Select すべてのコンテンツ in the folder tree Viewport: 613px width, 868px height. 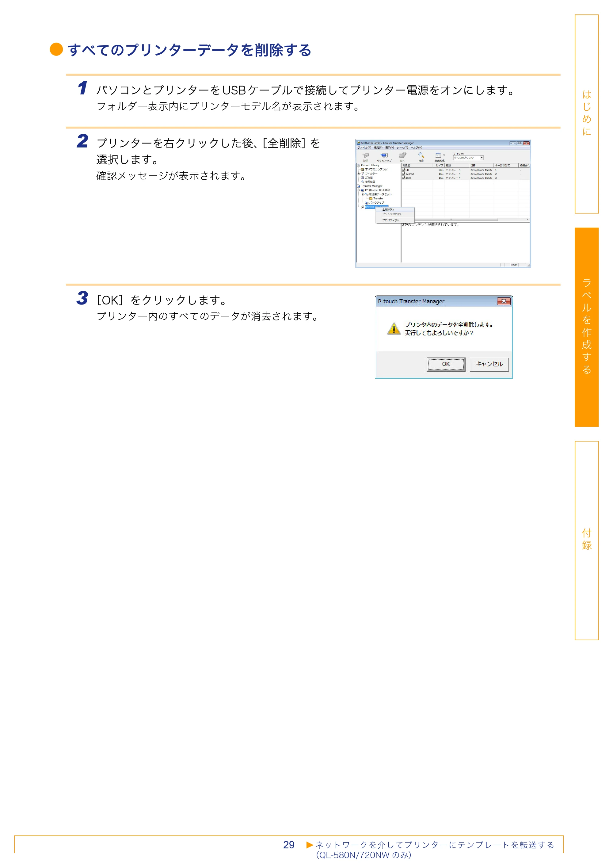click(376, 169)
